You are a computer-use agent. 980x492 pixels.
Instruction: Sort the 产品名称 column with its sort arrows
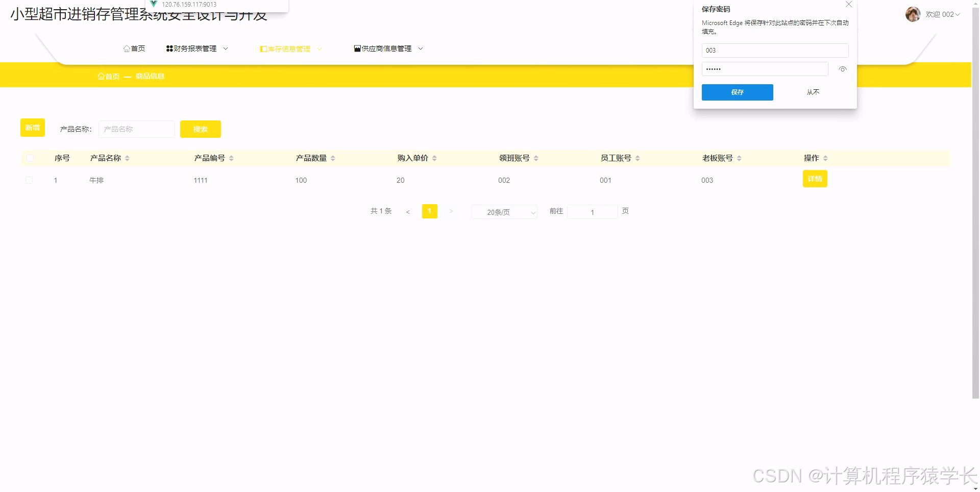click(128, 158)
